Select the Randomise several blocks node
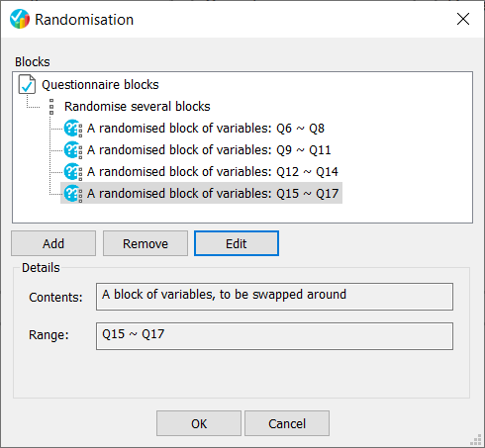Image resolution: width=485 pixels, height=448 pixels. click(x=138, y=107)
